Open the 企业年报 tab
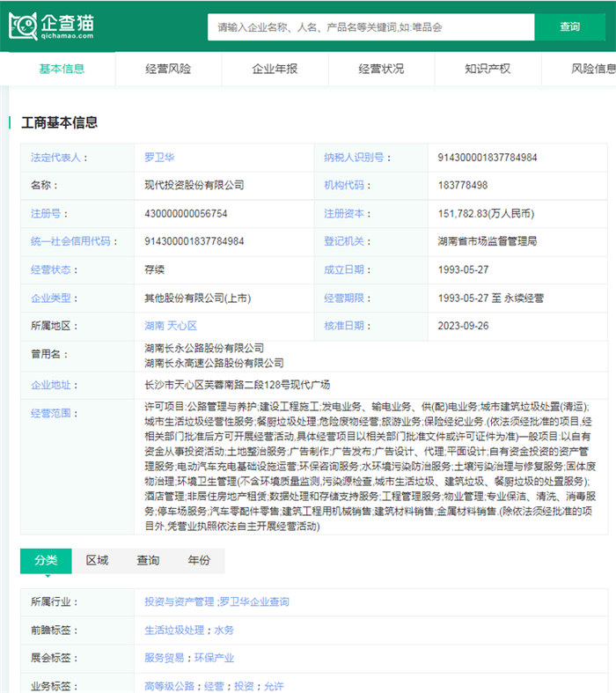This screenshot has width=616, height=693. [x=275, y=69]
